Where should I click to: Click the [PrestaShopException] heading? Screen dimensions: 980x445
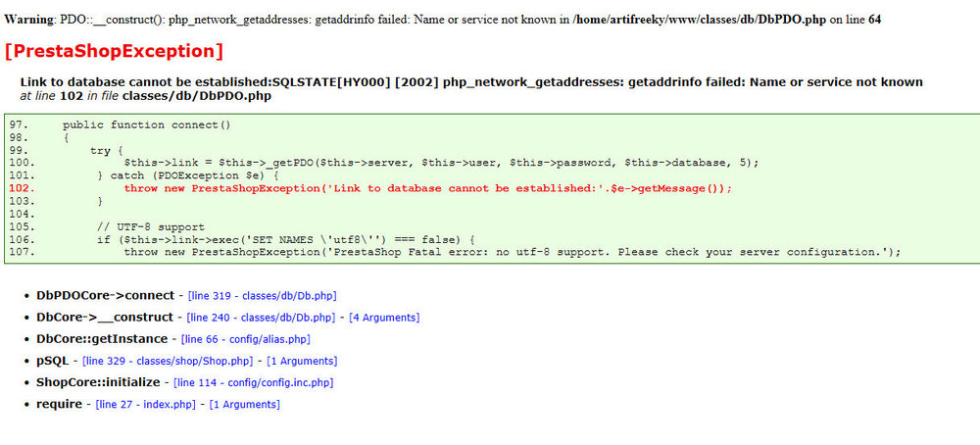[114, 51]
